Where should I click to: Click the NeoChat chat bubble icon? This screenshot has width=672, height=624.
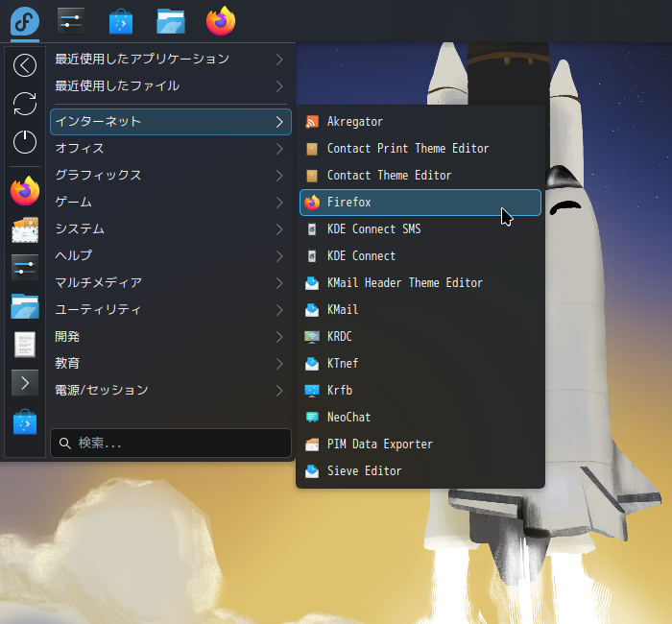[x=312, y=418]
